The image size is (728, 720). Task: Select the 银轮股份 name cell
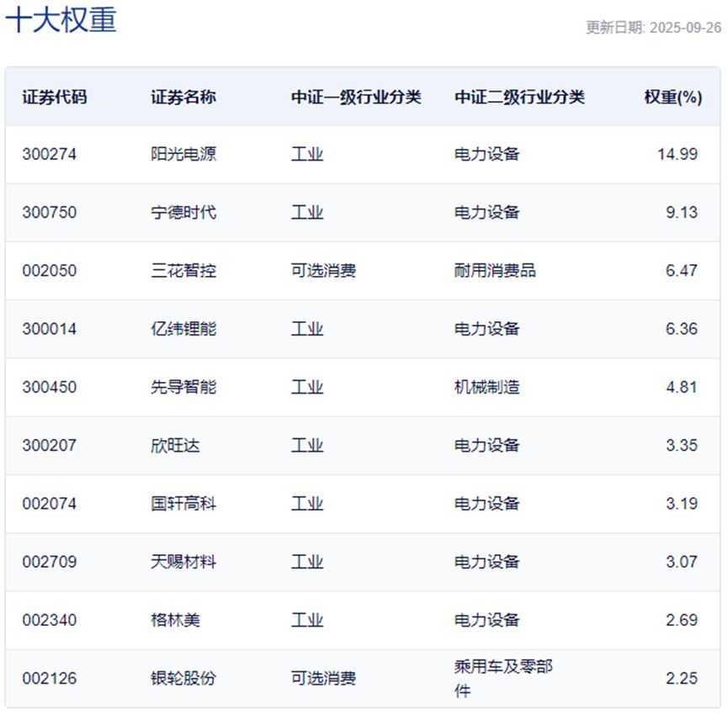183,678
